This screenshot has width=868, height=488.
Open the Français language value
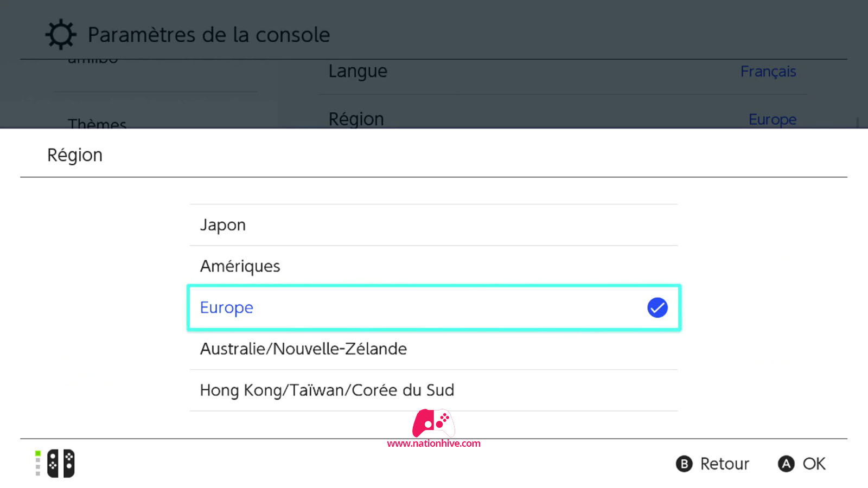point(768,72)
